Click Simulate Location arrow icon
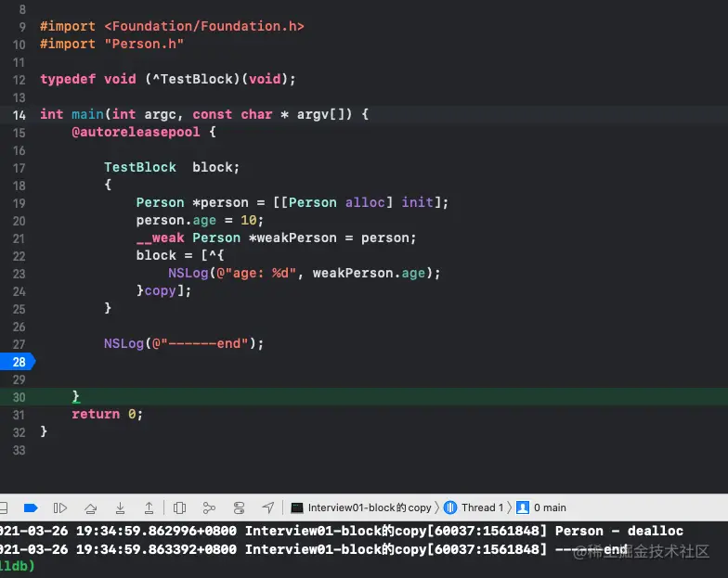This screenshot has width=728, height=578. tap(267, 508)
